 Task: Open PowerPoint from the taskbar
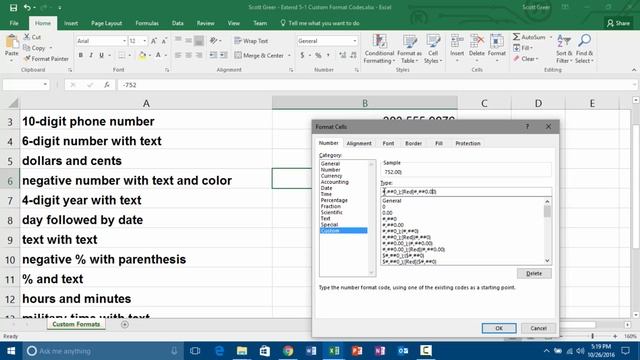pos(357,351)
